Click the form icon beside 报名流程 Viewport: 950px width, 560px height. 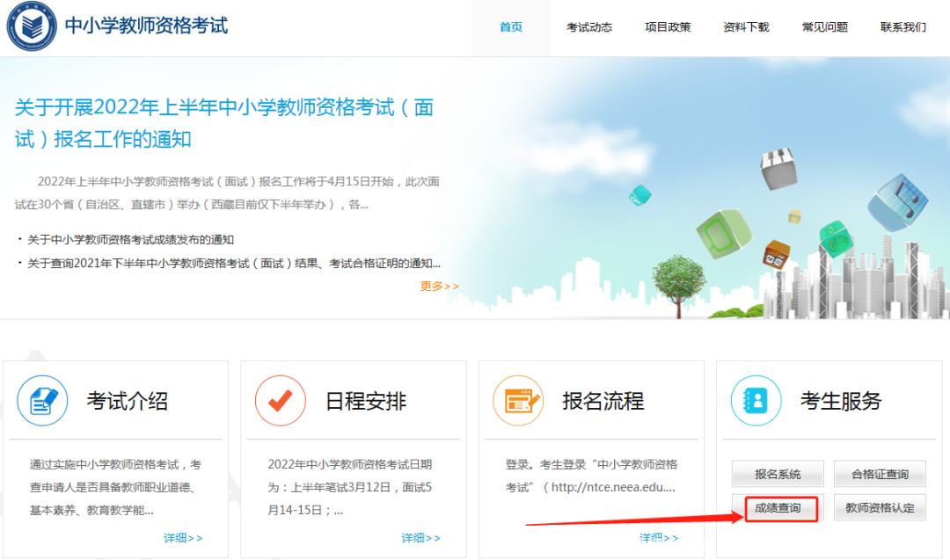517,400
